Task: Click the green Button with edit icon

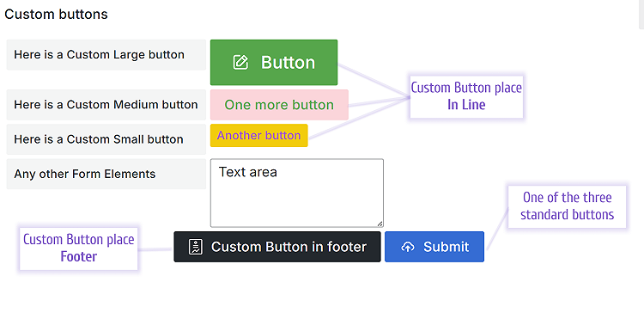Action: 274,63
